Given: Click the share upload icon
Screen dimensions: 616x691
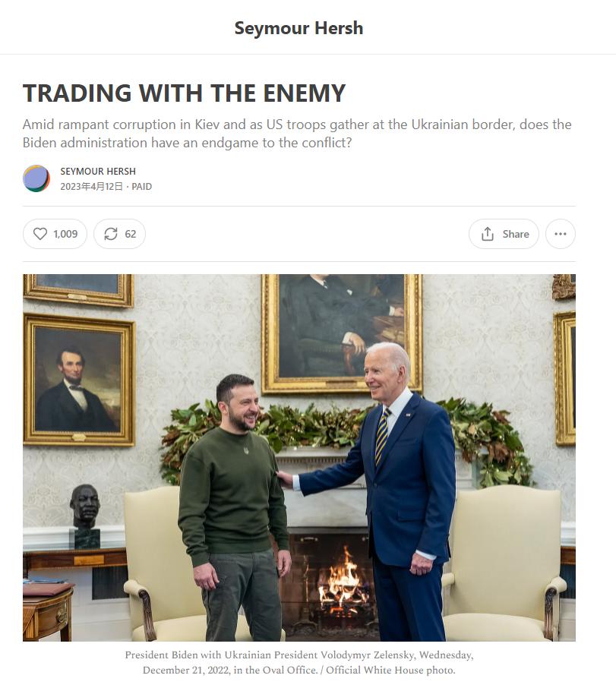Looking at the screenshot, I should pos(487,234).
